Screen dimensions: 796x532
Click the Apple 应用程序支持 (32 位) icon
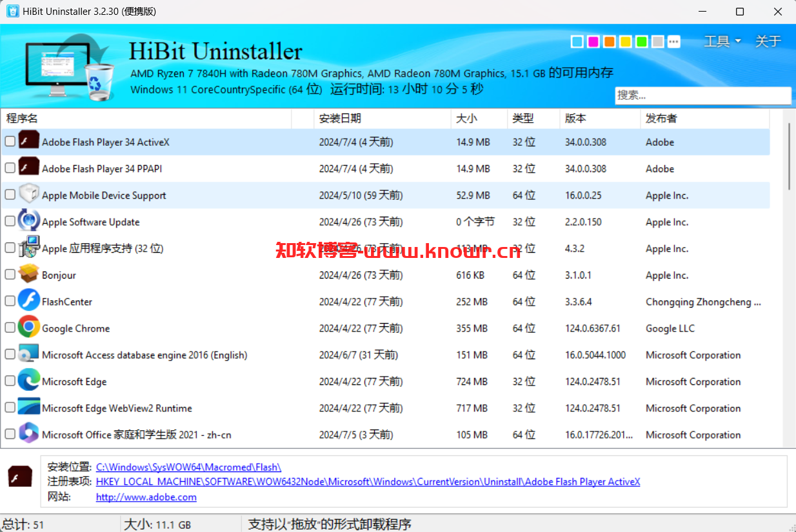tap(29, 248)
